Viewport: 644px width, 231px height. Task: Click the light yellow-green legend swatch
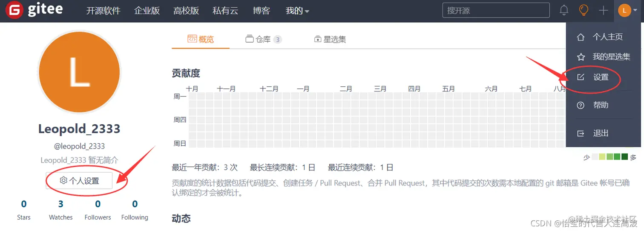tap(602, 157)
